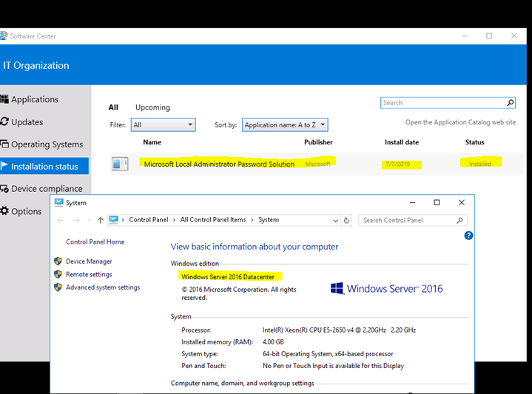This screenshot has width=532, height=394.
Task: Open Help via blue question mark icon
Action: point(468,236)
